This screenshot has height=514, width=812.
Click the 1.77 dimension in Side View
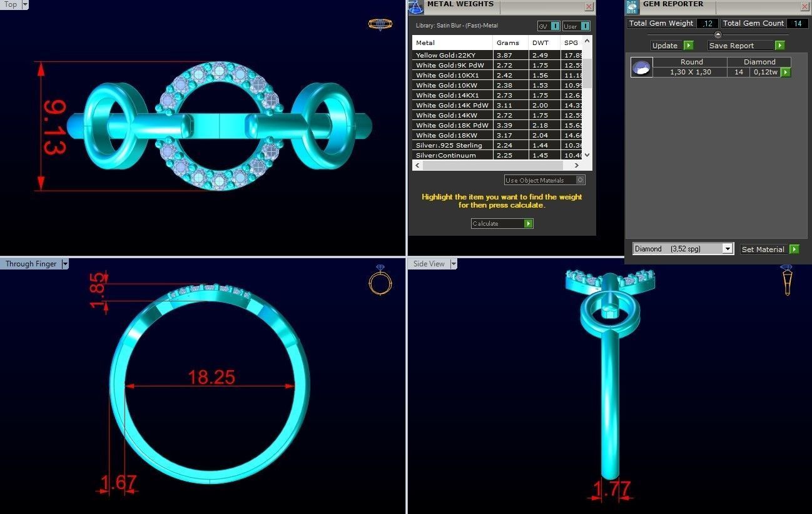pyautogui.click(x=612, y=488)
